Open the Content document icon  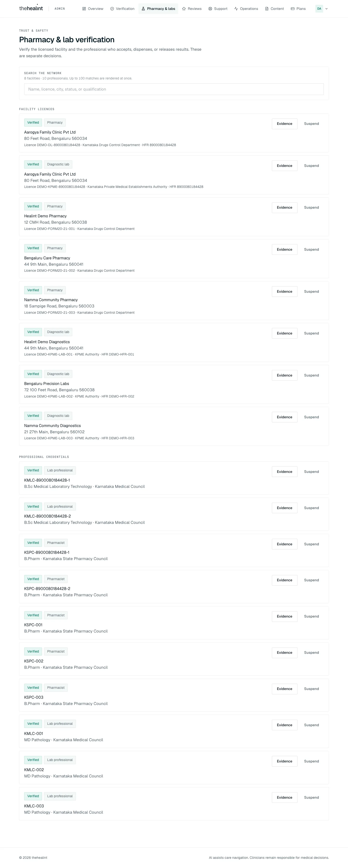(x=267, y=9)
